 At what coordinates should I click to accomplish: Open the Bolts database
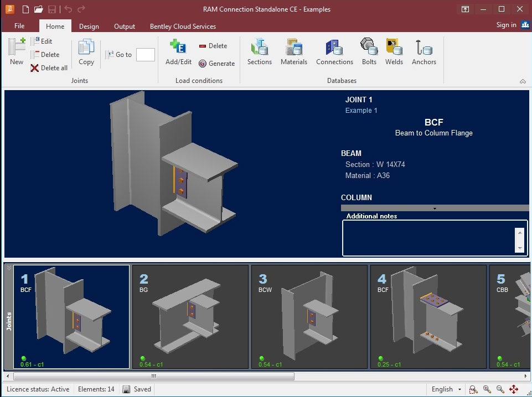point(369,51)
